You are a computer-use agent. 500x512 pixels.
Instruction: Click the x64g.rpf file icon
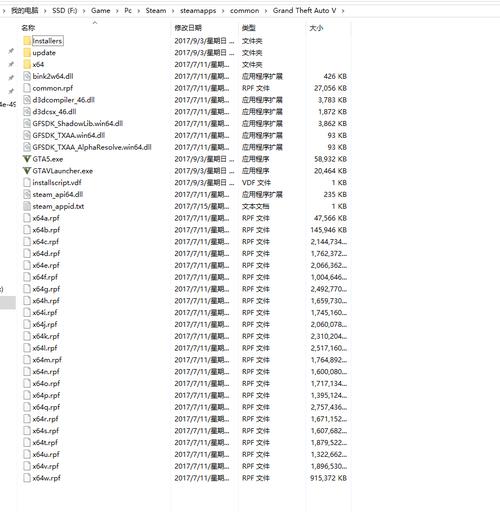[x=27, y=289]
